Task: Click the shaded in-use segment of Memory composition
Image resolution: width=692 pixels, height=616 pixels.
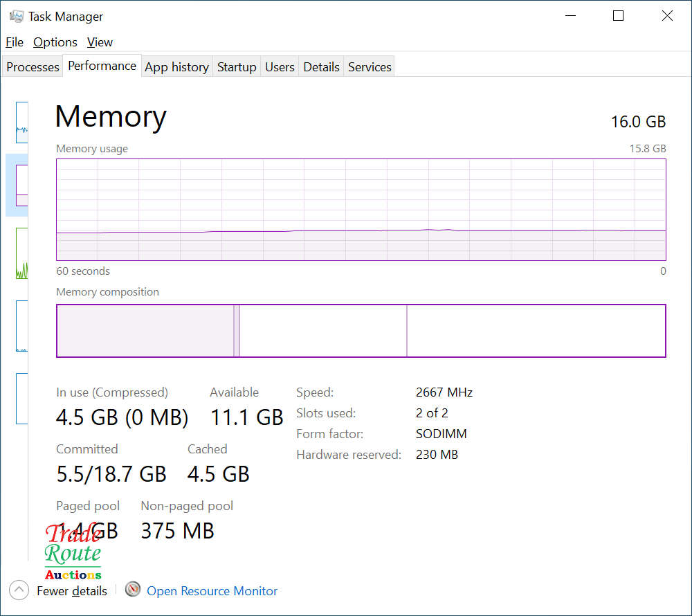Action: (x=145, y=331)
